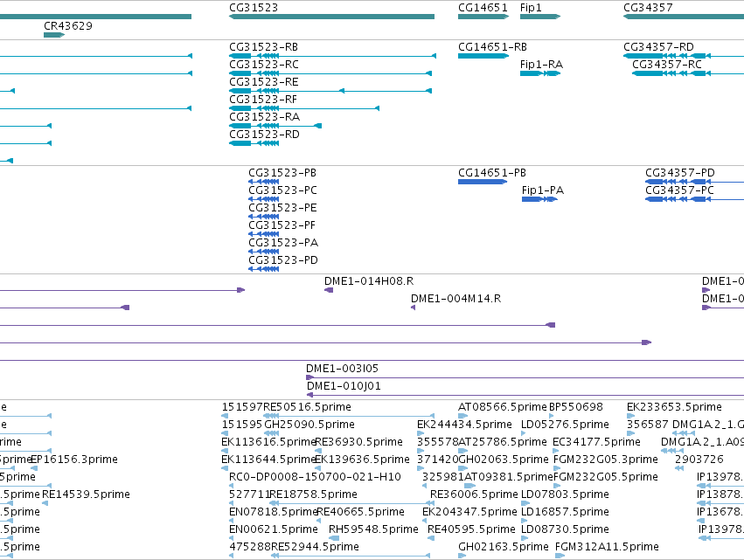Viewport: 744px width, 560px height.
Task: Select the CG34357 gene label
Action: (648, 8)
